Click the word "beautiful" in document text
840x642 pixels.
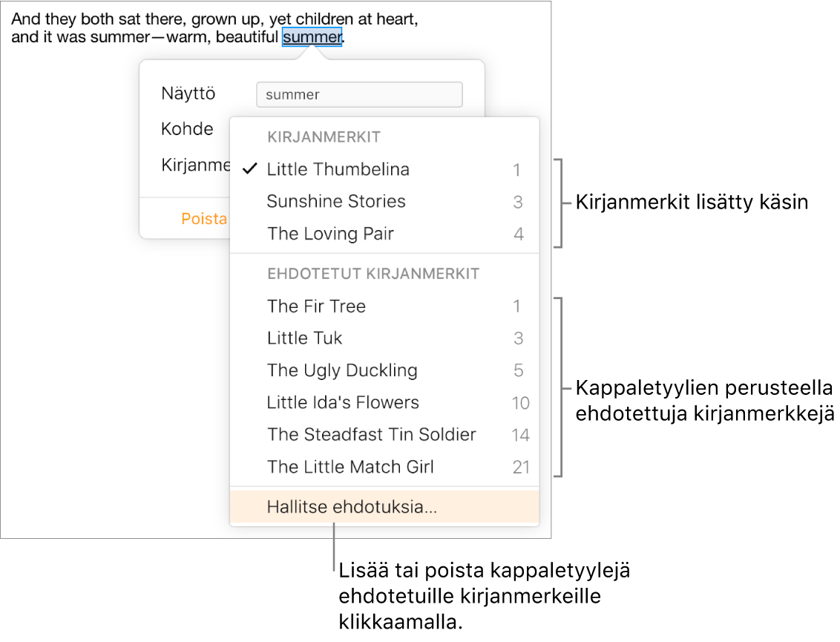click(x=246, y=37)
